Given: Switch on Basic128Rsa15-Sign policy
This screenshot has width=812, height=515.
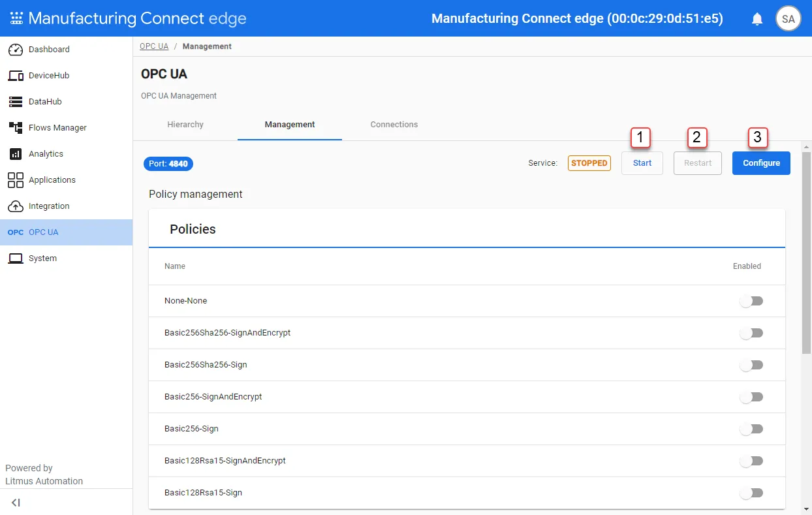Looking at the screenshot, I should tap(751, 493).
